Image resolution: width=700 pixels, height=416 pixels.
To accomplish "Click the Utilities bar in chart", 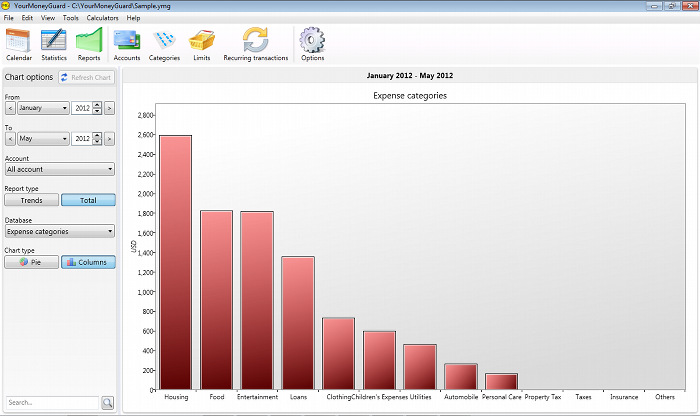I will [420, 367].
